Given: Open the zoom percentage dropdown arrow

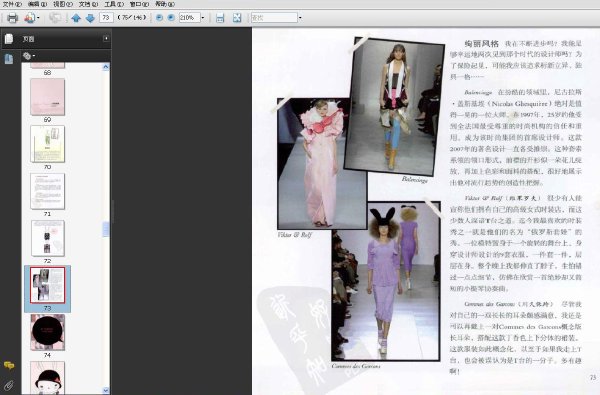Looking at the screenshot, I should [203, 18].
